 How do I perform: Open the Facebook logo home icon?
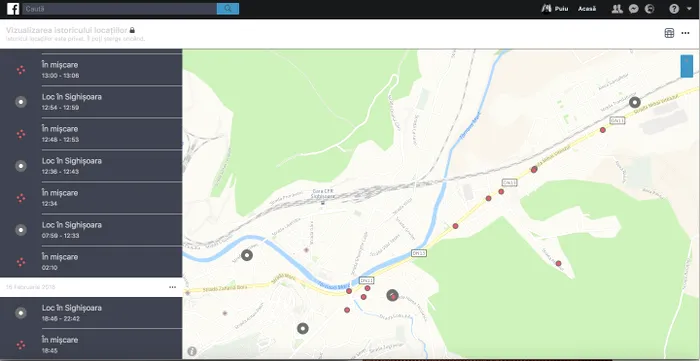coord(13,9)
